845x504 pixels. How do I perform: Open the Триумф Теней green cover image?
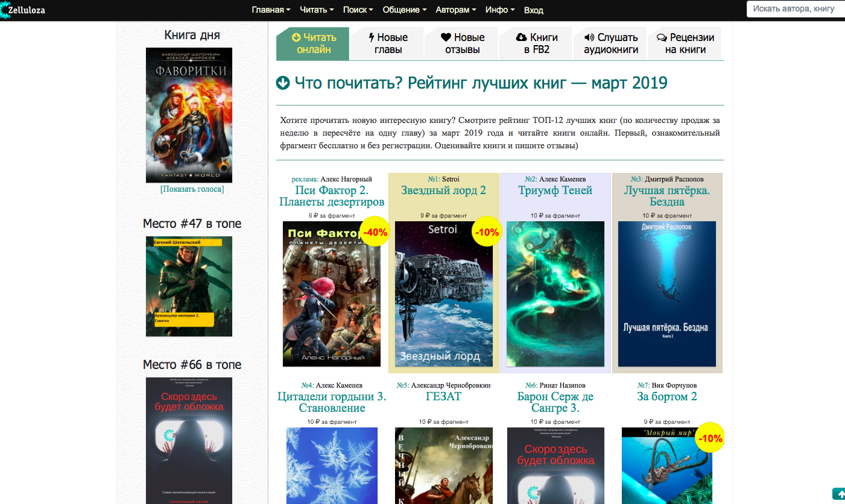555,294
